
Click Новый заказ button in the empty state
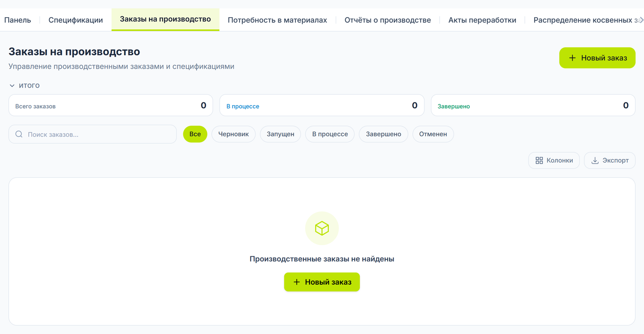[322, 282]
